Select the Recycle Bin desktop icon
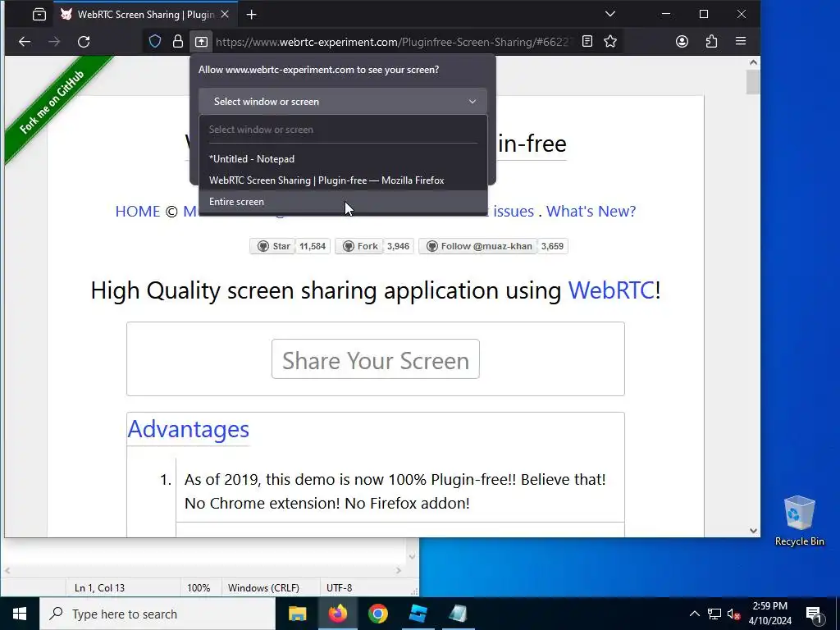 (x=799, y=521)
